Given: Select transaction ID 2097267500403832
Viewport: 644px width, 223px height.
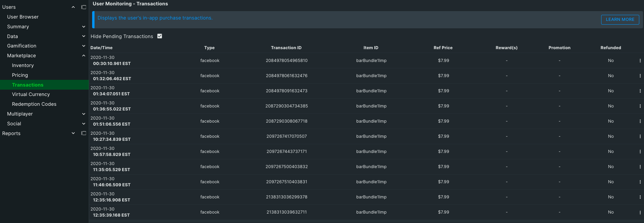Looking at the screenshot, I should [287, 167].
